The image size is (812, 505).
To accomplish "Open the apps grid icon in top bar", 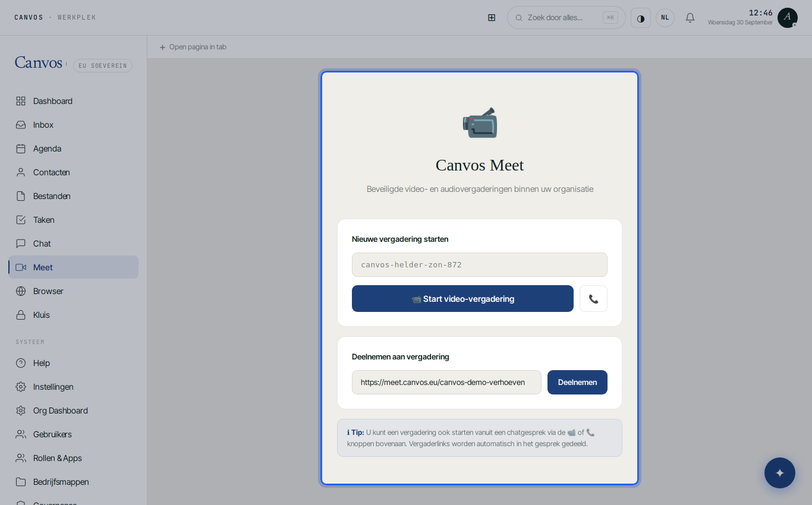I will coord(492,18).
